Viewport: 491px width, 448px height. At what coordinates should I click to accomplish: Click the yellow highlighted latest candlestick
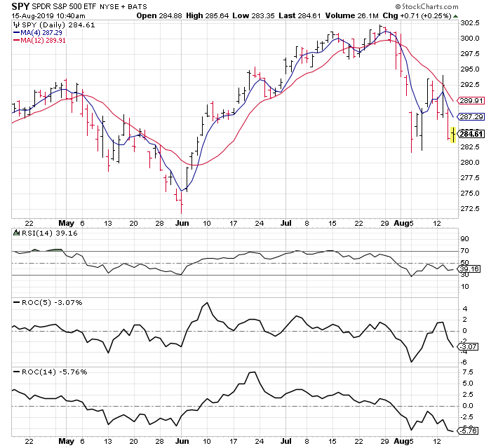coord(452,133)
